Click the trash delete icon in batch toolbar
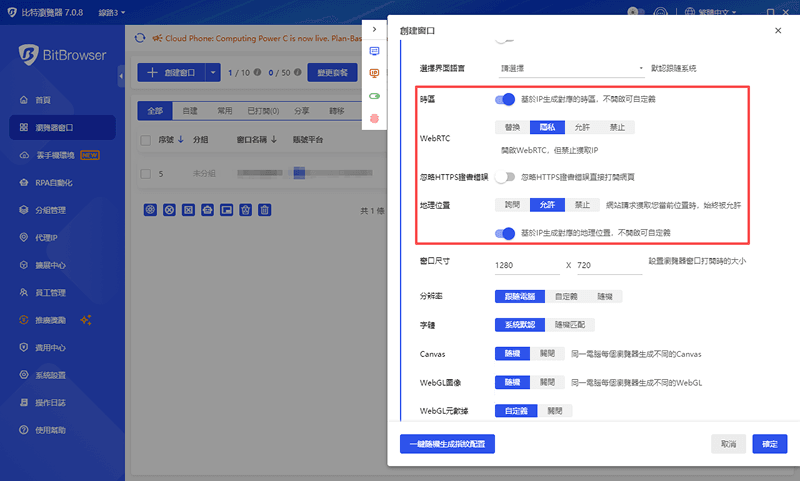Screen dimensions: 800x481 [264, 210]
